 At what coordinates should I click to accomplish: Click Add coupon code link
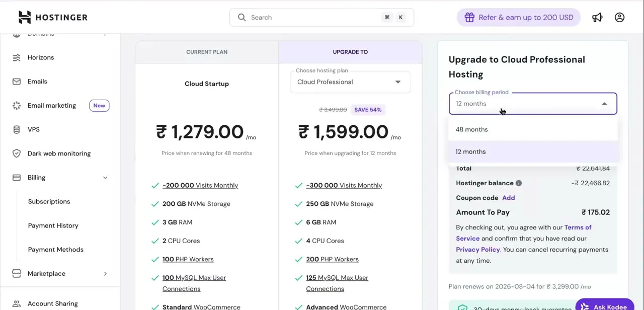pos(508,198)
